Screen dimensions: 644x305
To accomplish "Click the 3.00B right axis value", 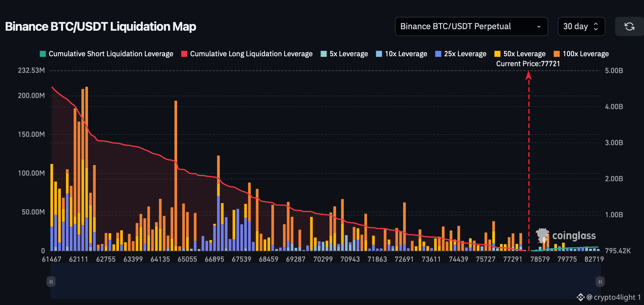I will 614,143.
